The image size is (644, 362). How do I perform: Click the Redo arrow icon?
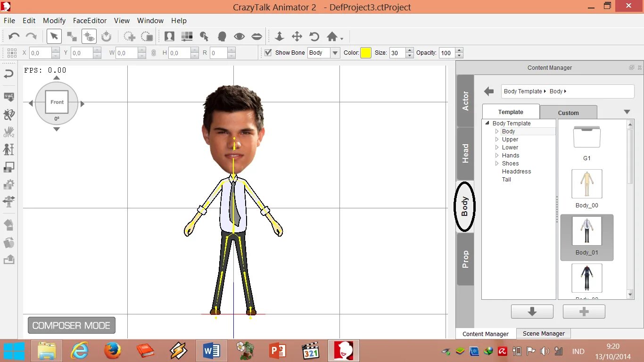pyautogui.click(x=31, y=36)
